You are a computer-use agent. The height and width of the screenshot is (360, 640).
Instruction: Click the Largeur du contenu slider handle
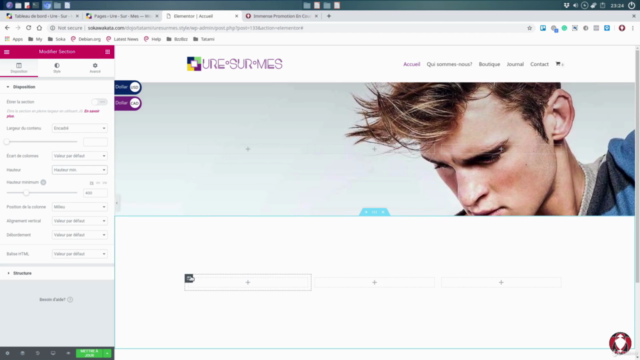7,142
